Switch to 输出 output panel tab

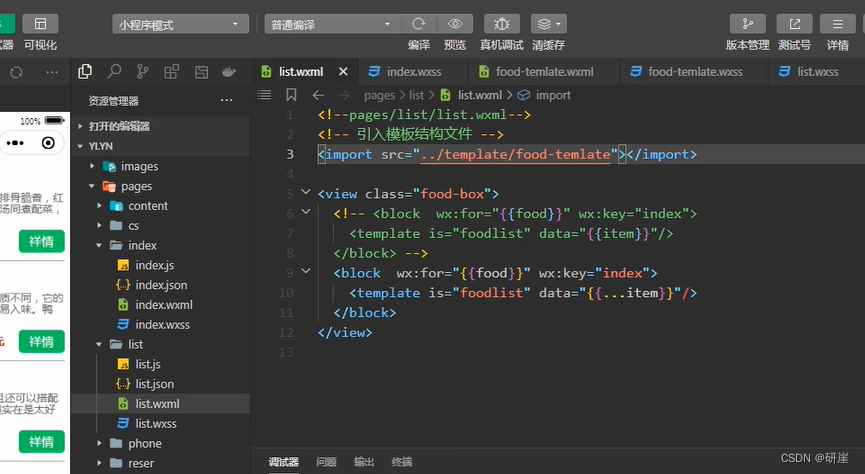click(364, 462)
